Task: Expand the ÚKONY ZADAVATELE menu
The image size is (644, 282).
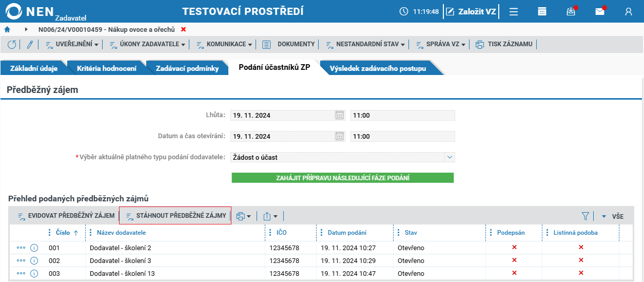Action: click(x=148, y=44)
